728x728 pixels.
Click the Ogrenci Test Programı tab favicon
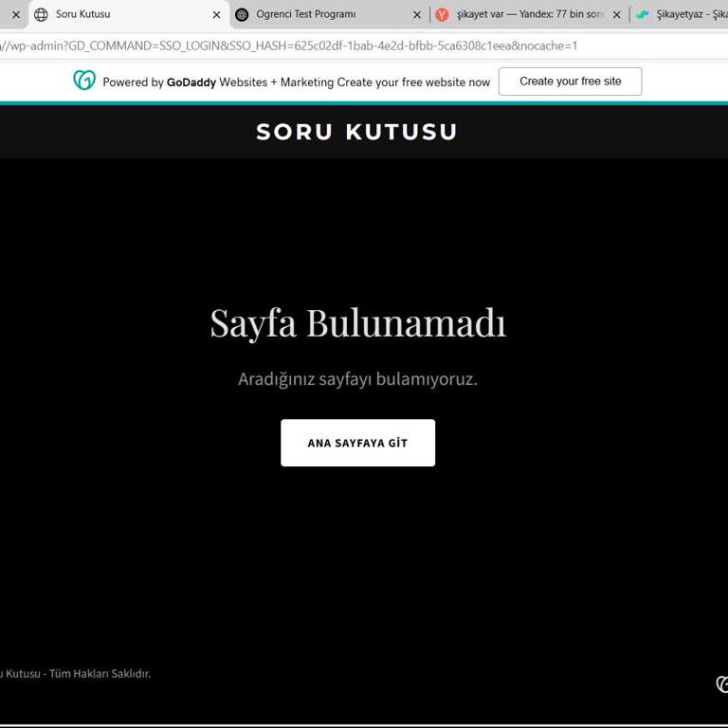click(x=242, y=15)
